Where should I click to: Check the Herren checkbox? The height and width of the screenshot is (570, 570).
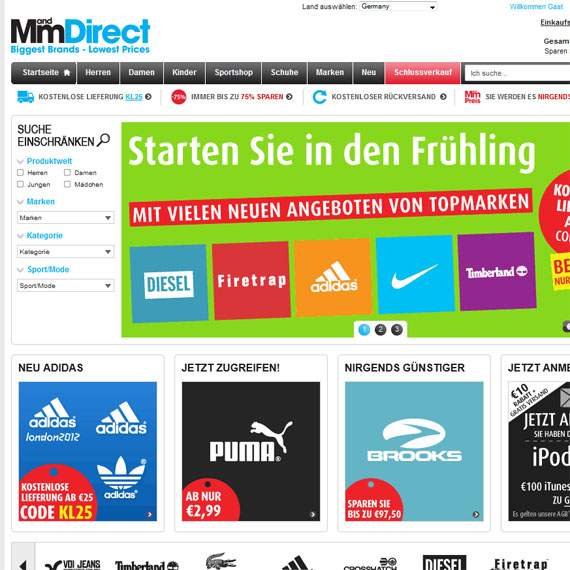click(x=20, y=173)
